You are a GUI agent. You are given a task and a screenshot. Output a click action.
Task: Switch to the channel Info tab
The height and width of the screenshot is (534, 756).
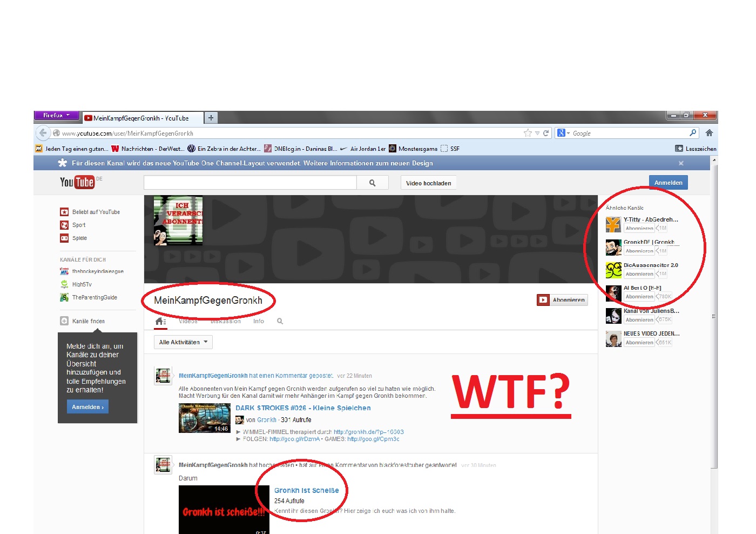(259, 321)
